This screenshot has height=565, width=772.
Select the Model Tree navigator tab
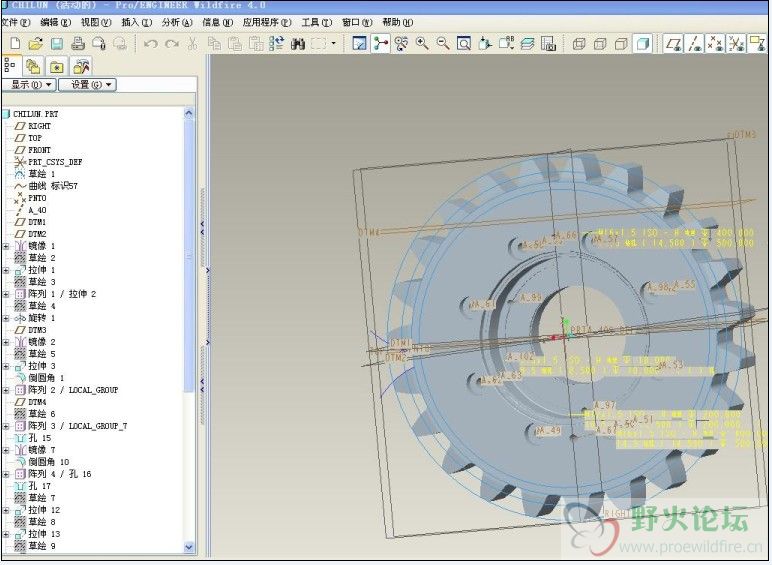10,66
